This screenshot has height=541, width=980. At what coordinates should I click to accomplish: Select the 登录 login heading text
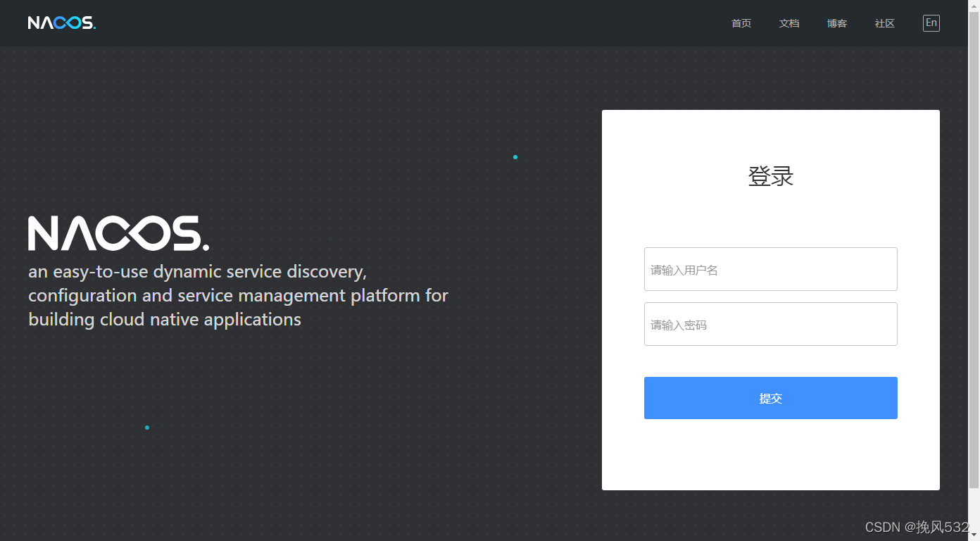(x=771, y=176)
